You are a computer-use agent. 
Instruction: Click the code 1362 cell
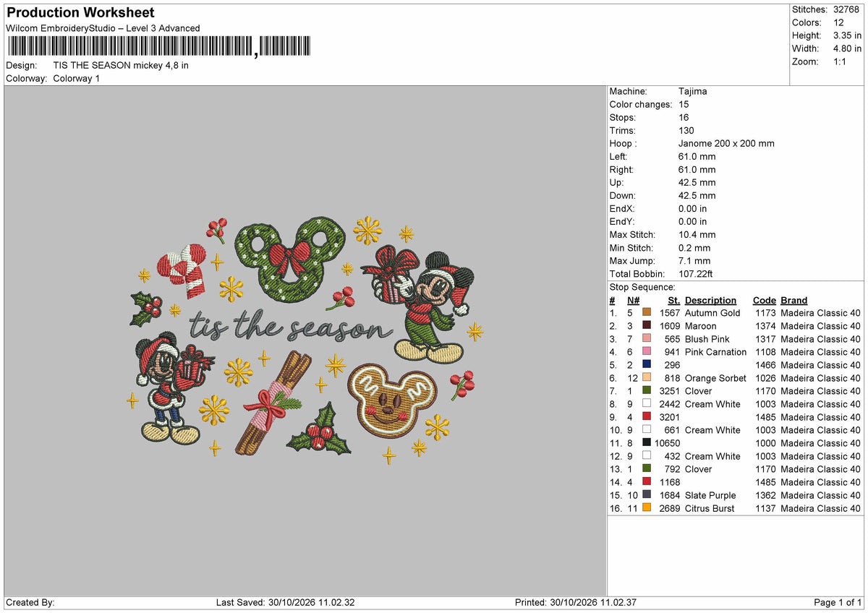[x=764, y=495]
